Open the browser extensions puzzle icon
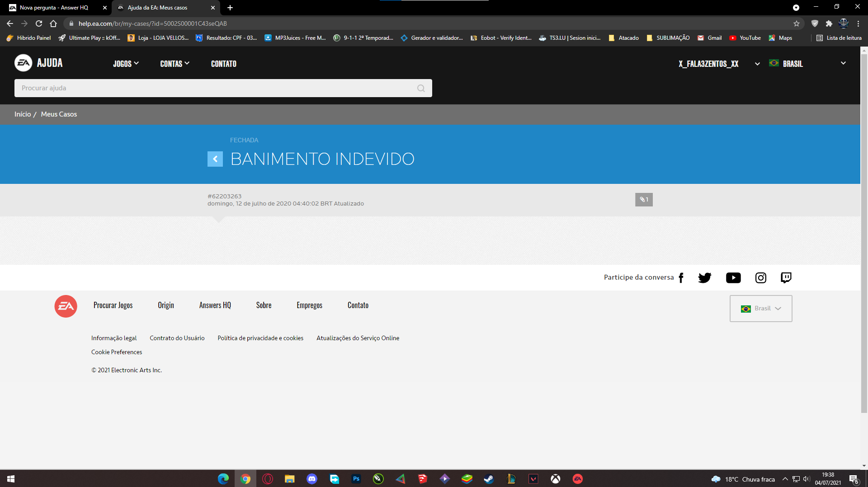Image resolution: width=868 pixels, height=487 pixels. [x=829, y=23]
